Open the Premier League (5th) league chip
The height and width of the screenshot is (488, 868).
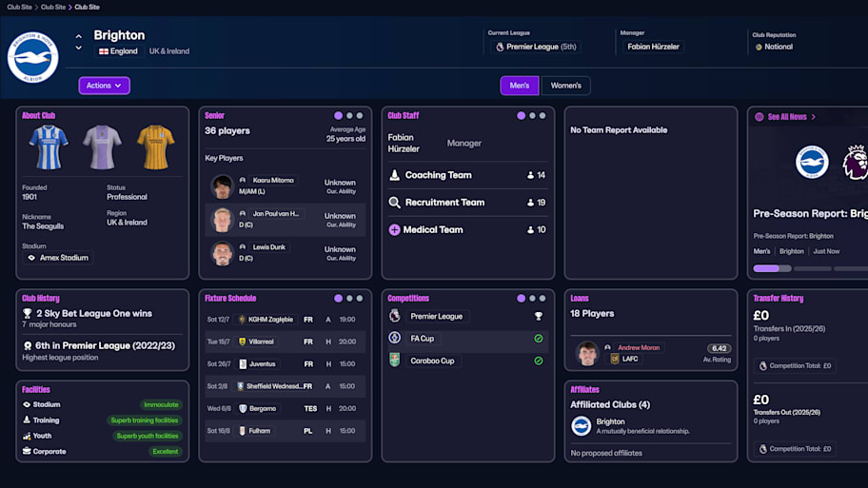pos(535,47)
